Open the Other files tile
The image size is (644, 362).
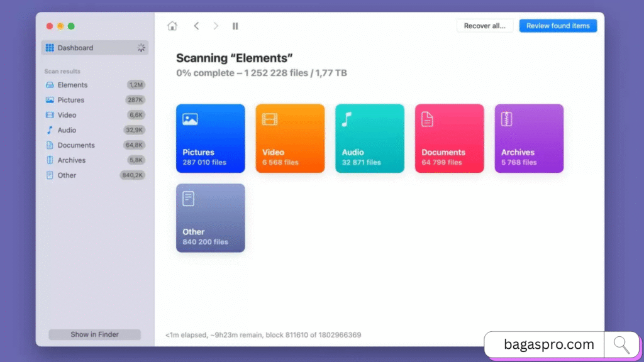[x=210, y=218]
